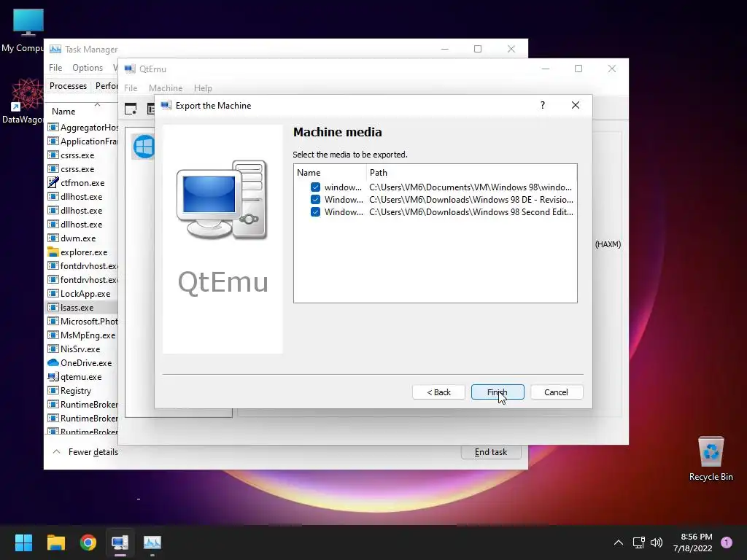Click the Finish button in Export wizard
The image size is (747, 560).
(x=498, y=392)
